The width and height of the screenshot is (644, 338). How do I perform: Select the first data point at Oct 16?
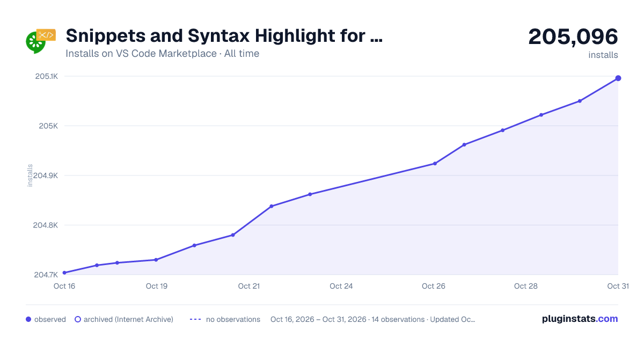click(64, 273)
